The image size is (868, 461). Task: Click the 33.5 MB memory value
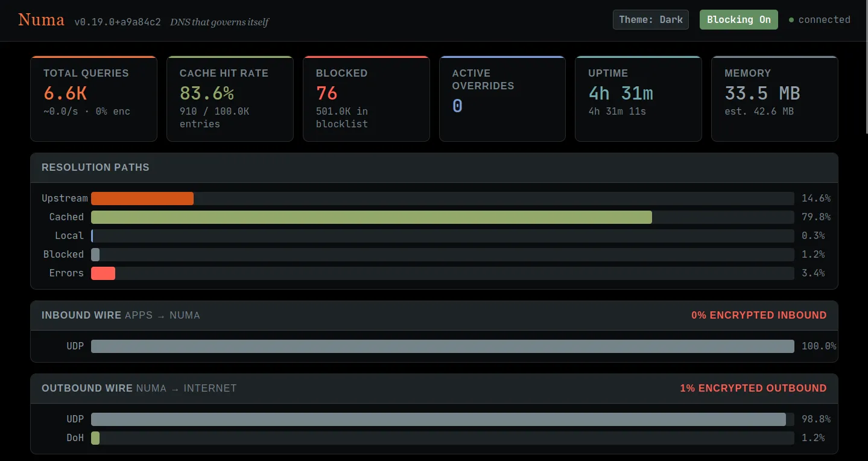(762, 94)
